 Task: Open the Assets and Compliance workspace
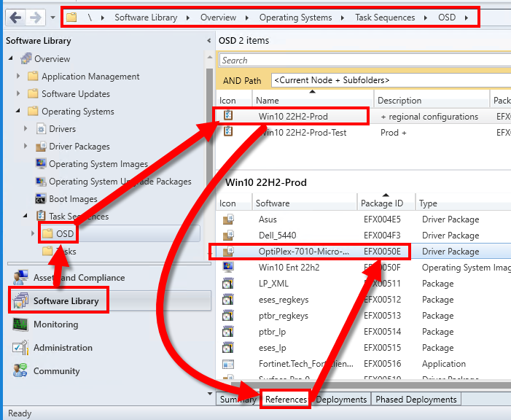(79, 278)
